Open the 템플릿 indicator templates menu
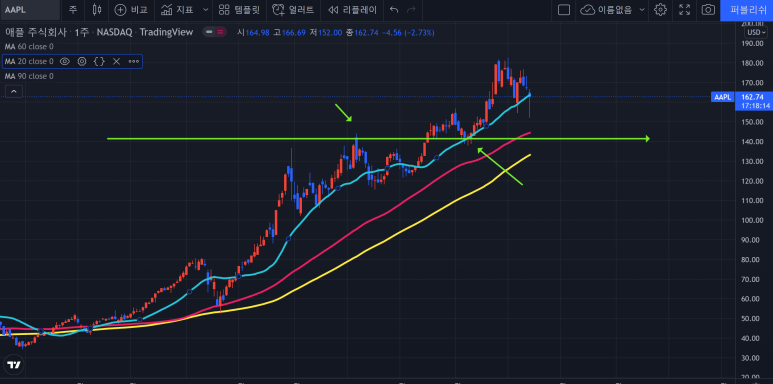773x384 pixels. (239, 9)
